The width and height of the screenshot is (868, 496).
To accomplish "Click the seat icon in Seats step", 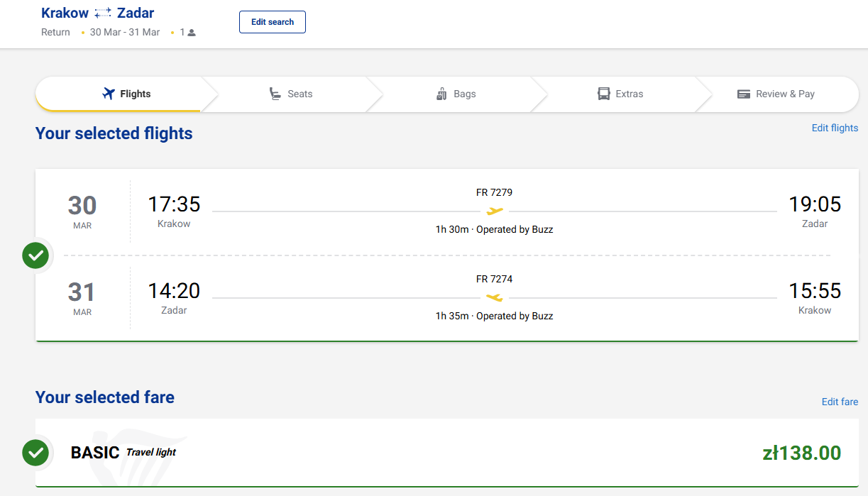I will pyautogui.click(x=275, y=94).
